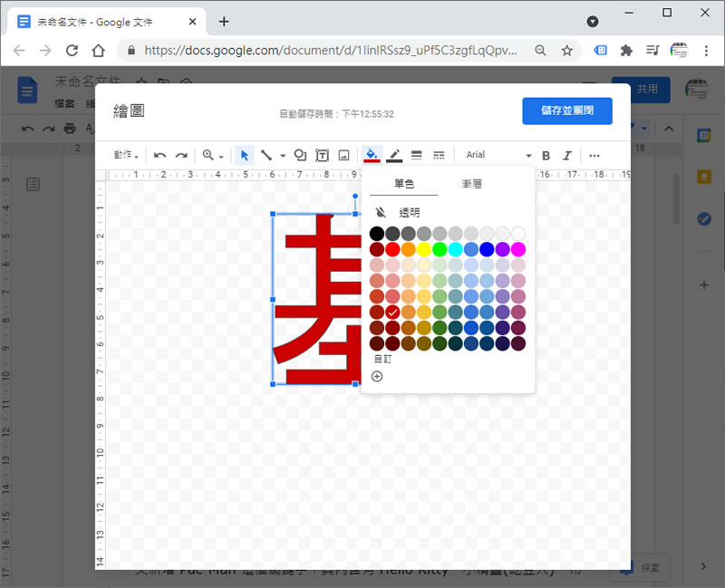Switch to the 單色 solid color tab

tap(403, 184)
